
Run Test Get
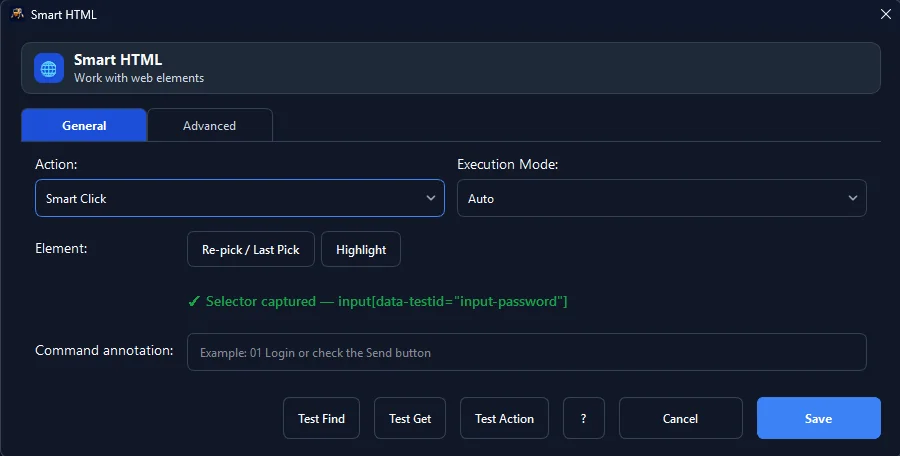[410, 418]
